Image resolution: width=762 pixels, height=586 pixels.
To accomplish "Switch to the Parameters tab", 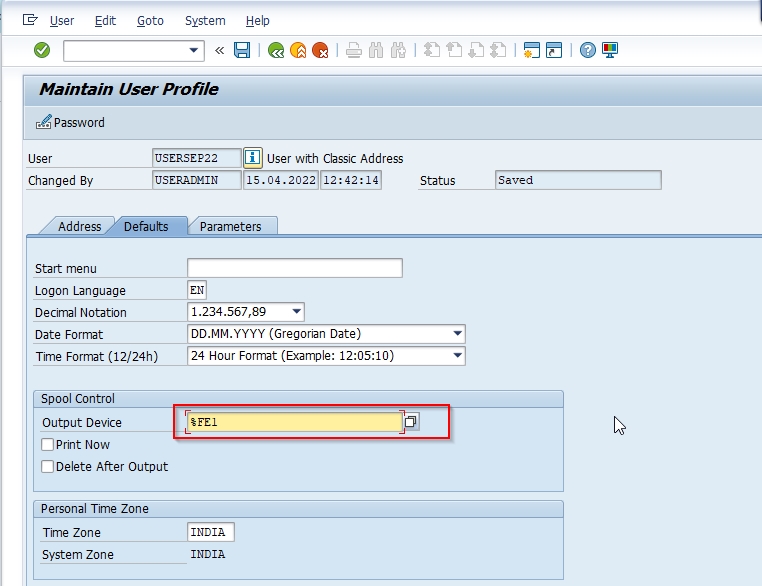I will (230, 227).
